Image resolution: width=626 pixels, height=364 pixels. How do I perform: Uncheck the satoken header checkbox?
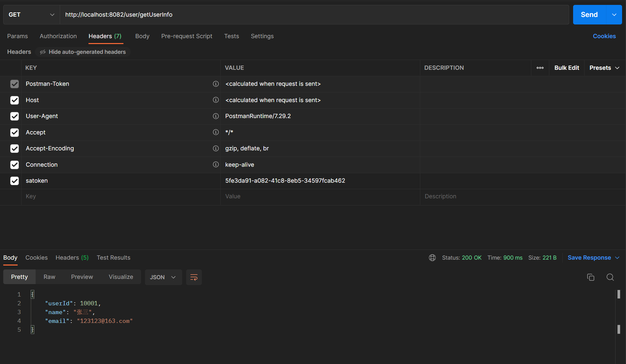tap(14, 181)
